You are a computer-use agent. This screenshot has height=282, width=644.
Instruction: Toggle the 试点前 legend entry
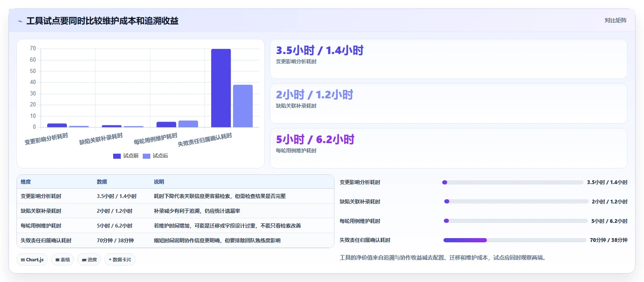click(x=126, y=156)
